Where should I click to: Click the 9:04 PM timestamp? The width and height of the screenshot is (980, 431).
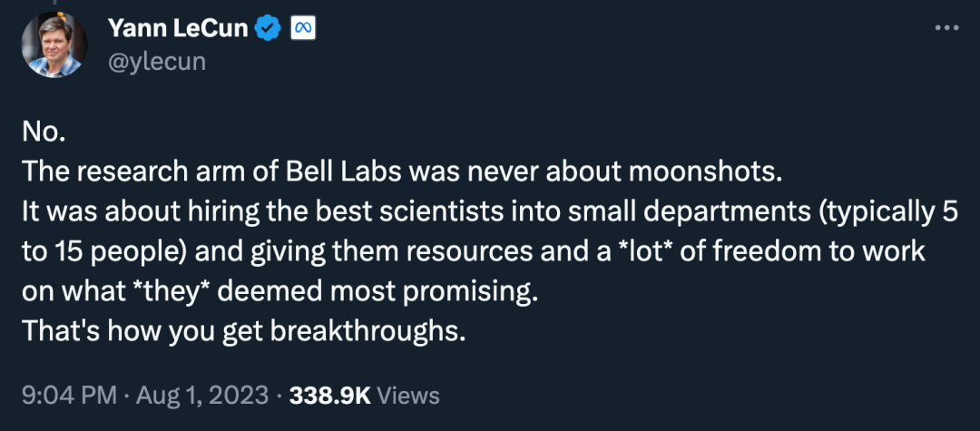pyautogui.click(x=69, y=396)
